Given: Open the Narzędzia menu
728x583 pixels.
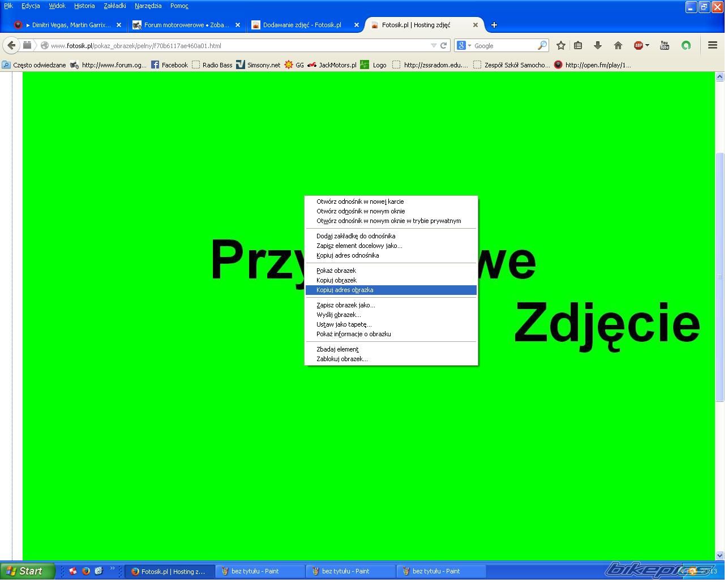Looking at the screenshot, I should [x=148, y=6].
